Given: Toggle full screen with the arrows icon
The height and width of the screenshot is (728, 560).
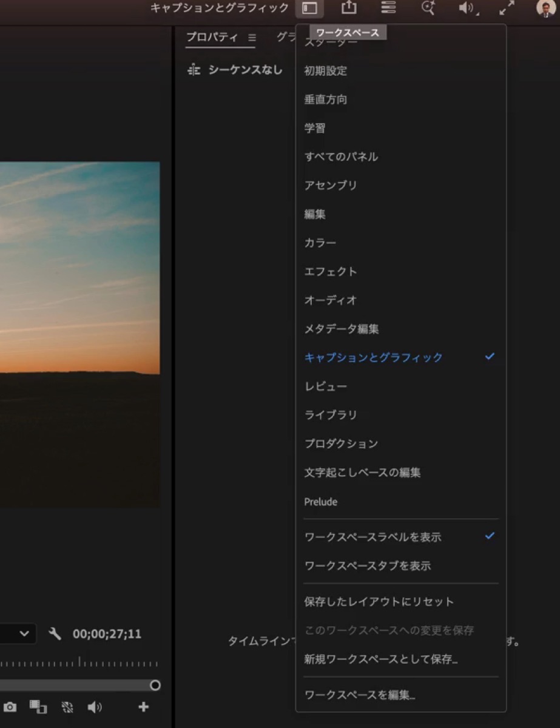Looking at the screenshot, I should coord(507,8).
